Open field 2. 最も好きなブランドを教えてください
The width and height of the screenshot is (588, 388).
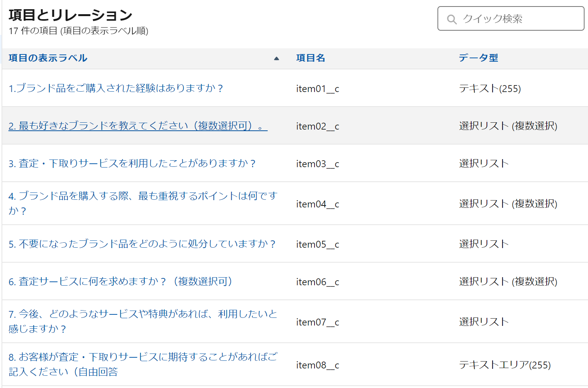(138, 126)
